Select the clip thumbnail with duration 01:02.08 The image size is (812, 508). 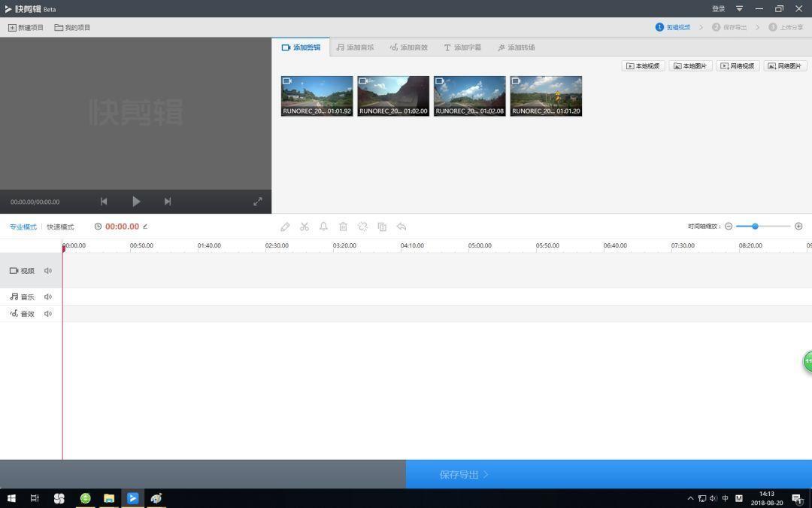pos(470,96)
